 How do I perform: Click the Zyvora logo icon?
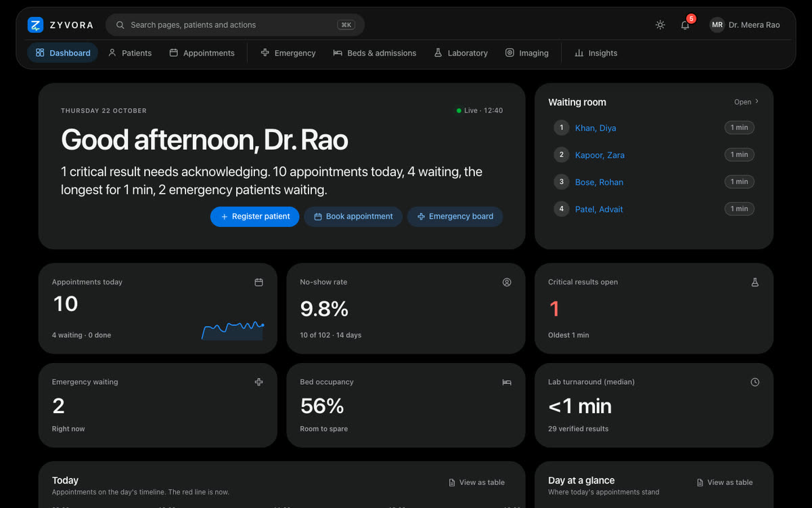(x=35, y=25)
